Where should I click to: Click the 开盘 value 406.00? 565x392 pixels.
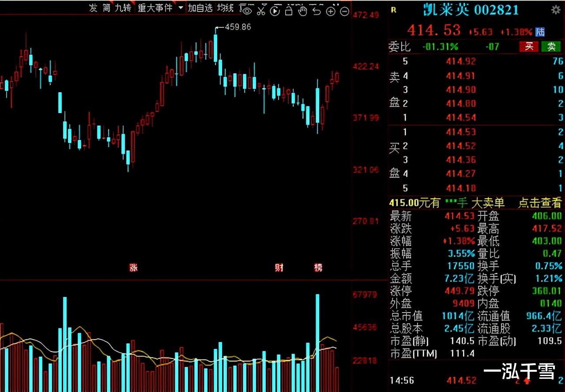pos(546,216)
